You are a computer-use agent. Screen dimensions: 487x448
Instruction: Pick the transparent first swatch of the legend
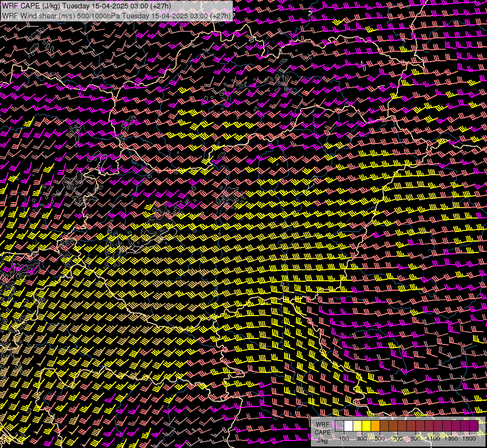tap(339, 426)
